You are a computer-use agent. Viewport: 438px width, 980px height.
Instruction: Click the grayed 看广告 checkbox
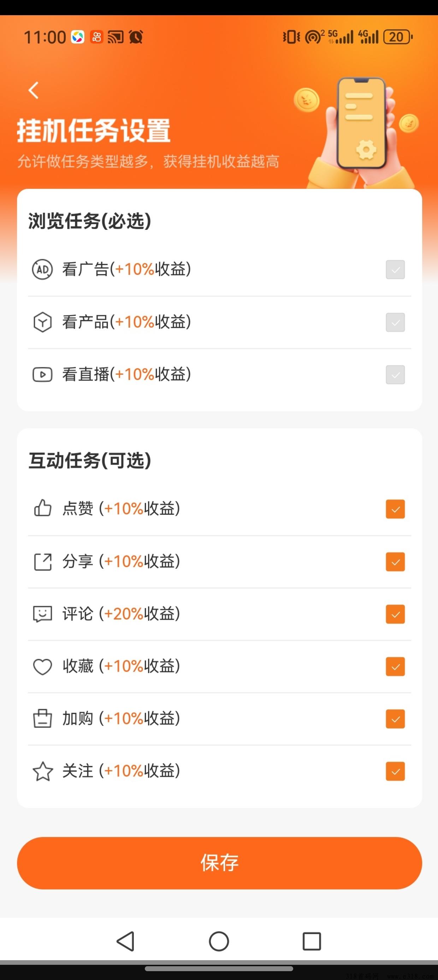[395, 270]
